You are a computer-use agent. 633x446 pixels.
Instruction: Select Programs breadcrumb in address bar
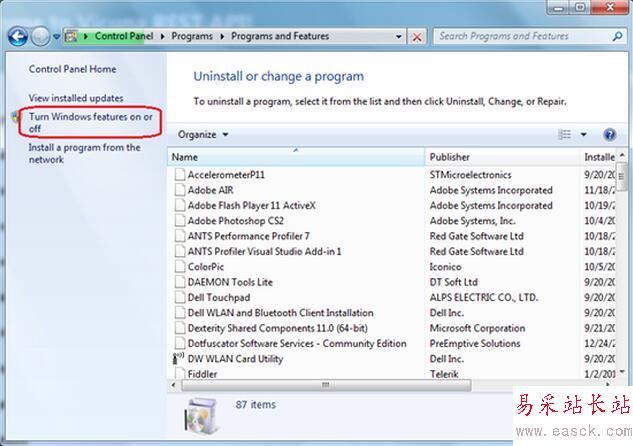coord(192,36)
